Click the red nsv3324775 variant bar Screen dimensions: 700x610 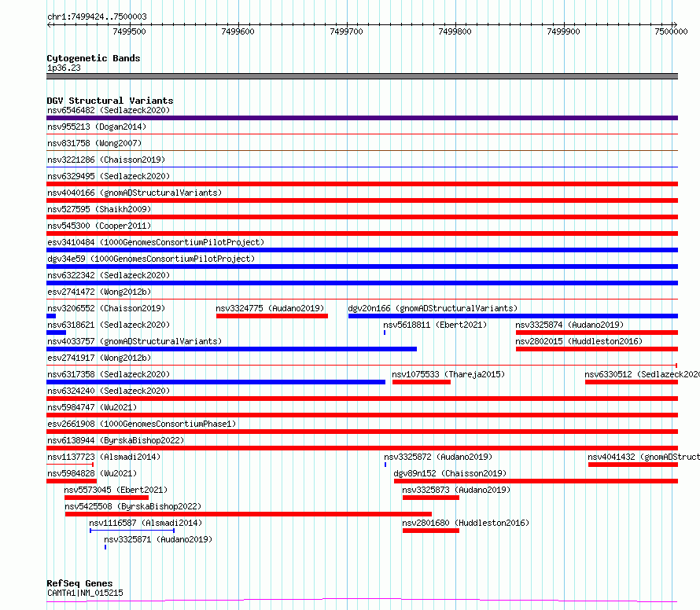(x=272, y=316)
